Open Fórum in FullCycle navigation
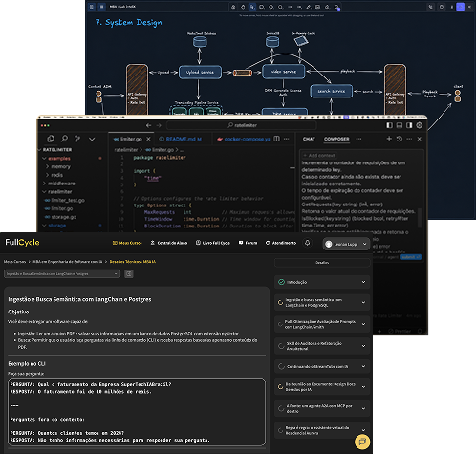 [x=248, y=243]
